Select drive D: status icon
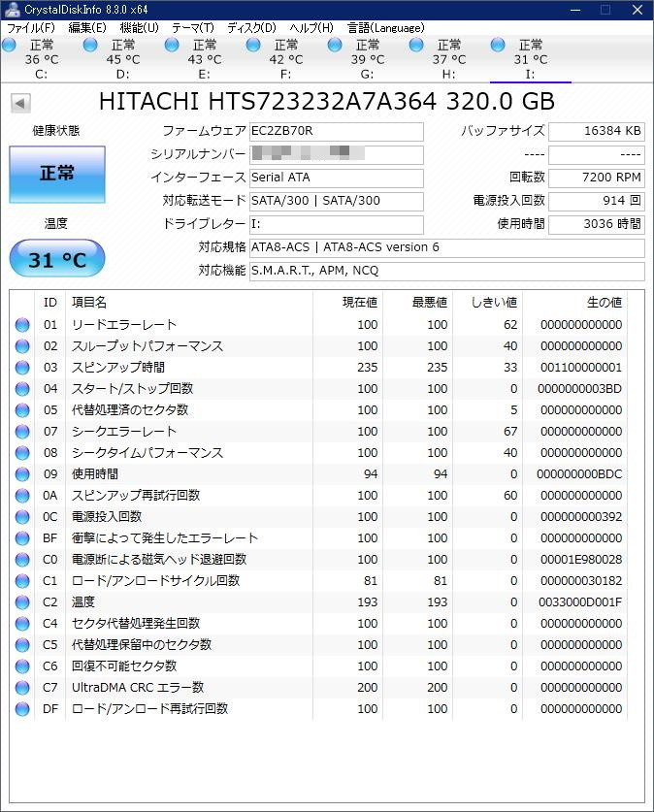654x812 pixels. (90, 45)
